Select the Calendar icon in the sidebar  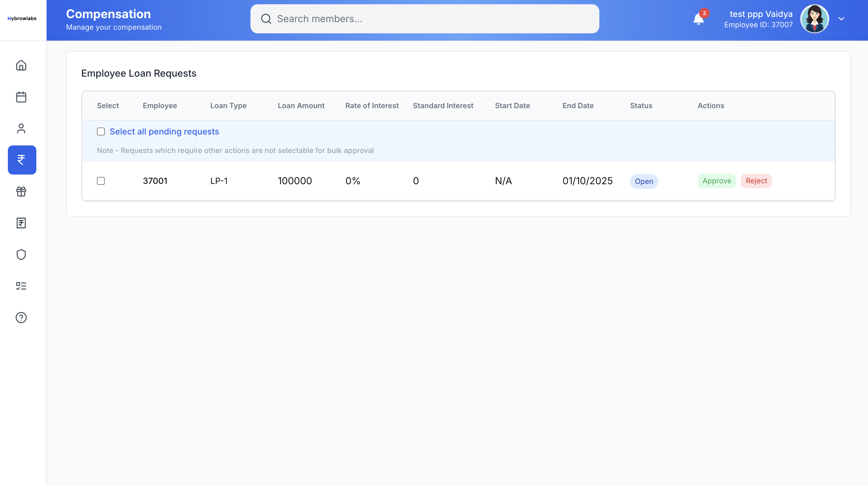click(x=21, y=97)
